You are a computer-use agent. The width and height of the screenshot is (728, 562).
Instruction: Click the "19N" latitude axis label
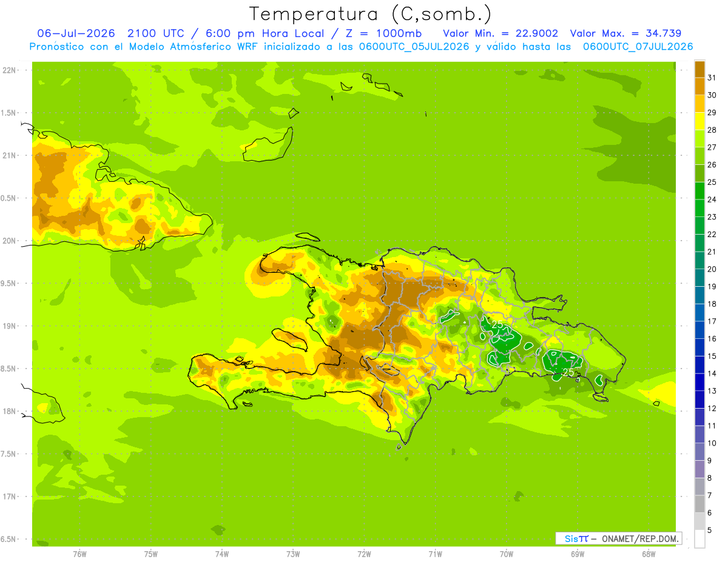click(x=9, y=326)
